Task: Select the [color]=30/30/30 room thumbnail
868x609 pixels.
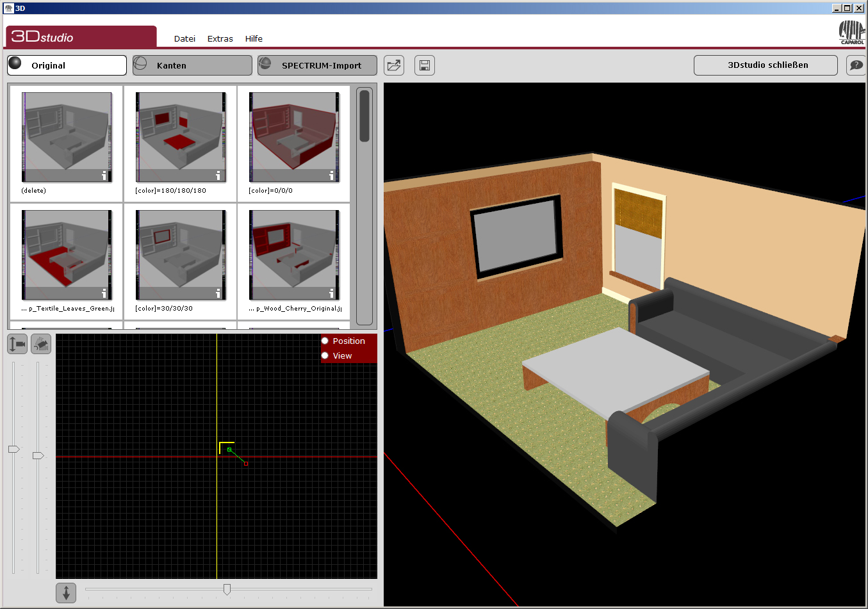Action: (181, 255)
